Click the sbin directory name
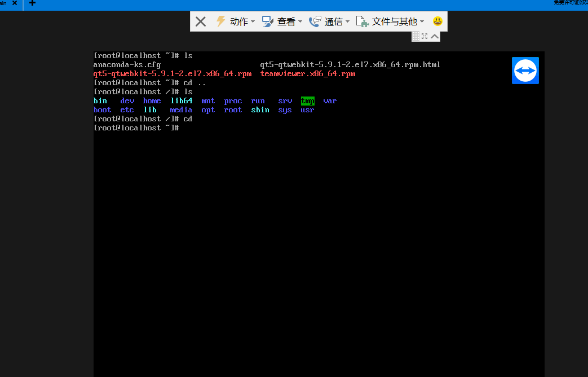 (x=260, y=109)
